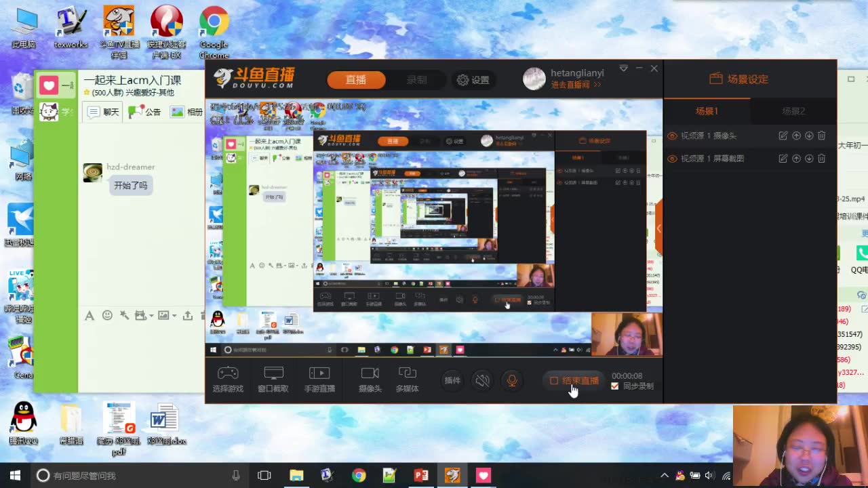Follow the 进去直播间 link

click(576, 85)
